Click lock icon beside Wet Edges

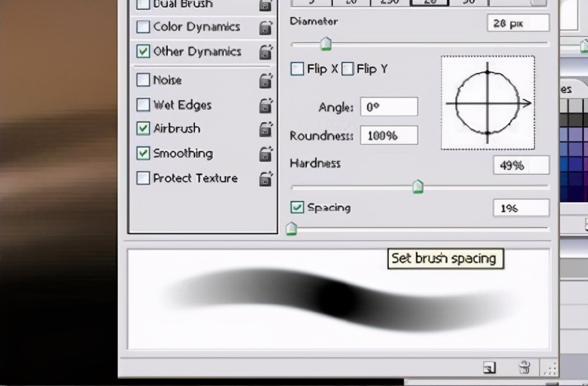(x=265, y=106)
